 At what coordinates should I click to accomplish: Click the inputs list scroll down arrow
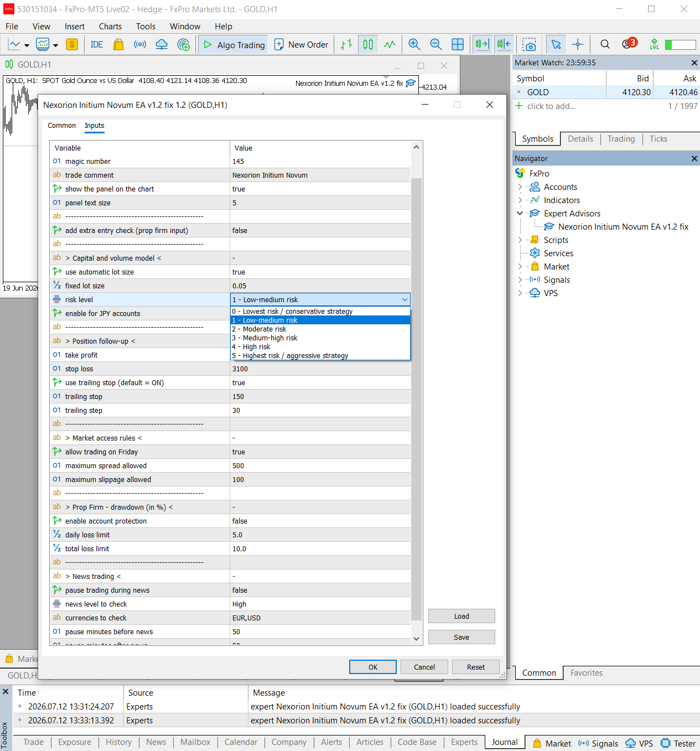pyautogui.click(x=416, y=639)
